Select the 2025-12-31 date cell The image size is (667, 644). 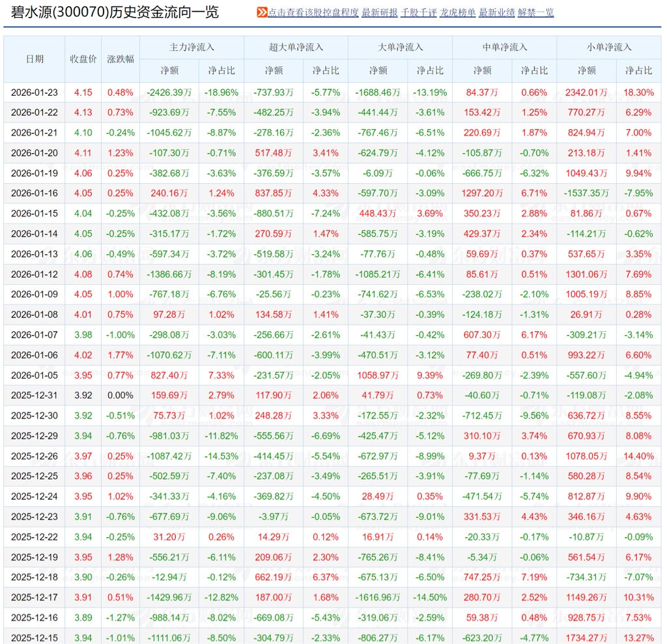[35, 396]
